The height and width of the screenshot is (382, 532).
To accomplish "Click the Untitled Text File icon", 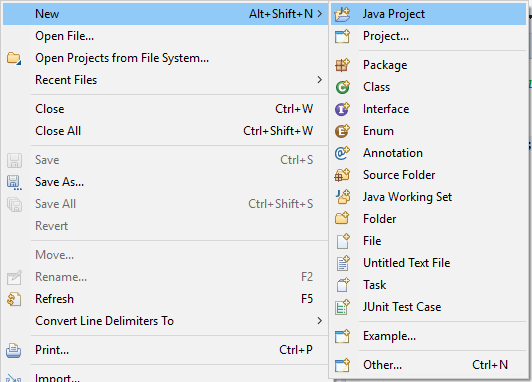I will [342, 263].
